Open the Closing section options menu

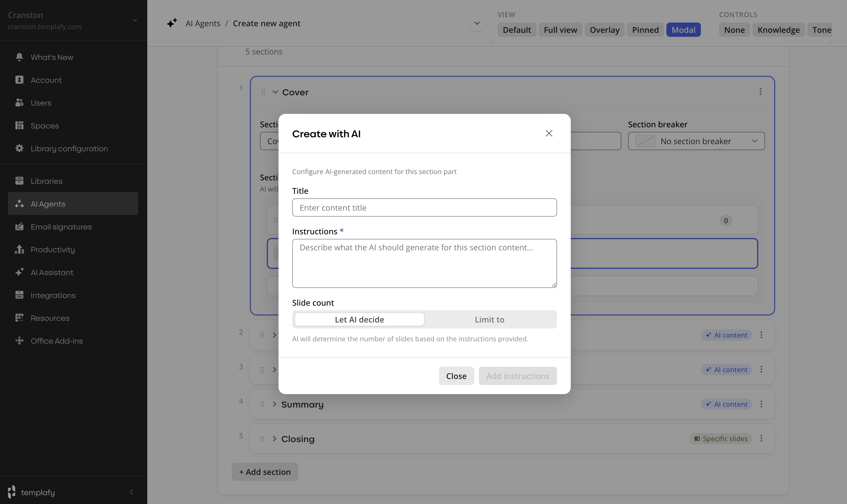761,438
